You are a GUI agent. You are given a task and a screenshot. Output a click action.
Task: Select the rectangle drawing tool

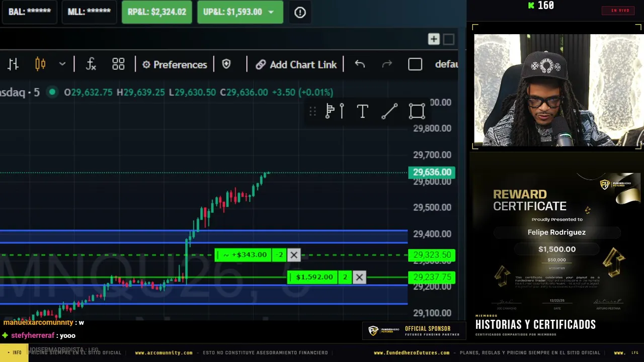pyautogui.click(x=417, y=111)
